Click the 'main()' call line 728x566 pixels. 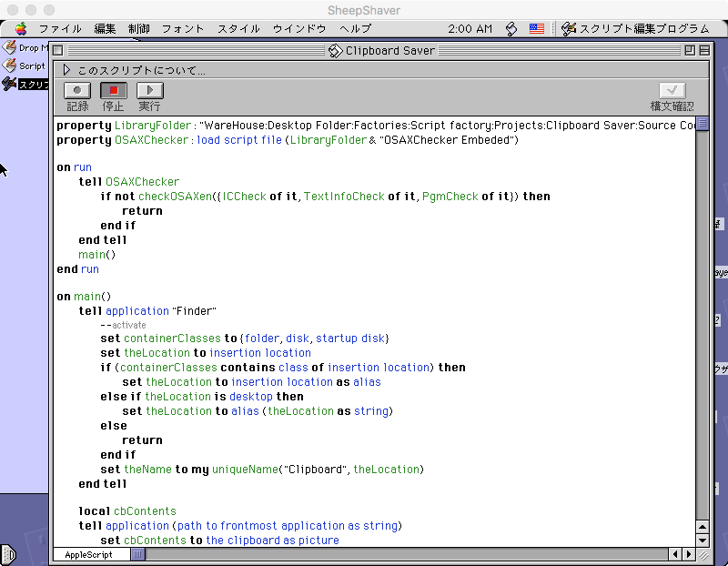[x=96, y=255]
